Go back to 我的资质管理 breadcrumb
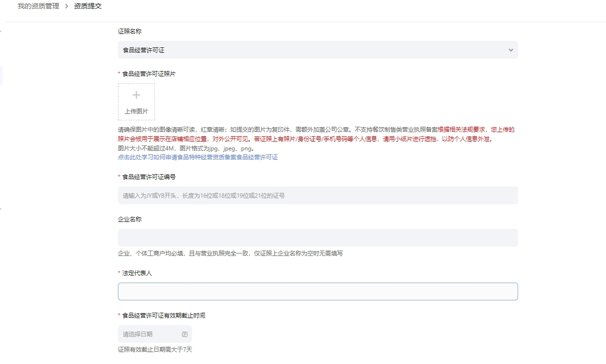 click(38, 6)
